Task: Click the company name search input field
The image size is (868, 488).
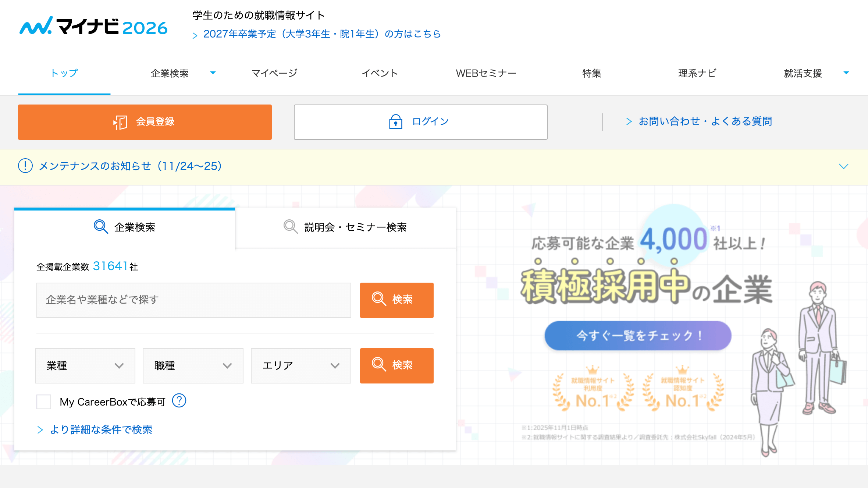Action: 193,300
